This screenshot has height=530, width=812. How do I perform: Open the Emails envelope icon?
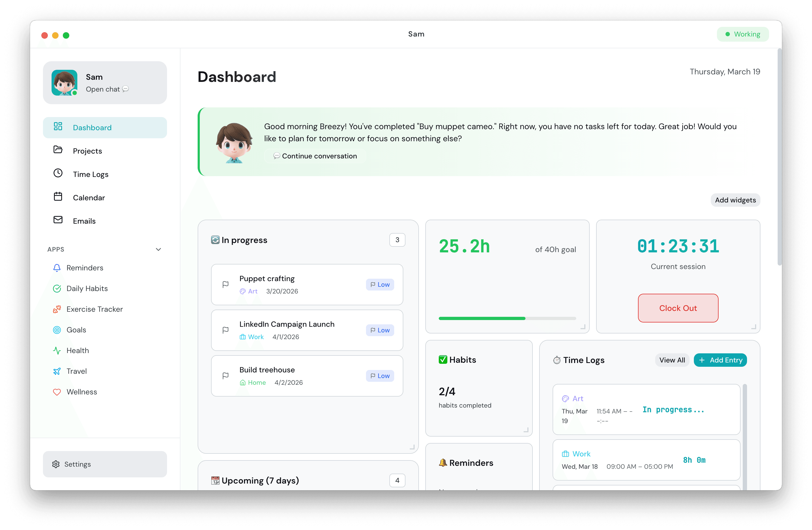58,220
